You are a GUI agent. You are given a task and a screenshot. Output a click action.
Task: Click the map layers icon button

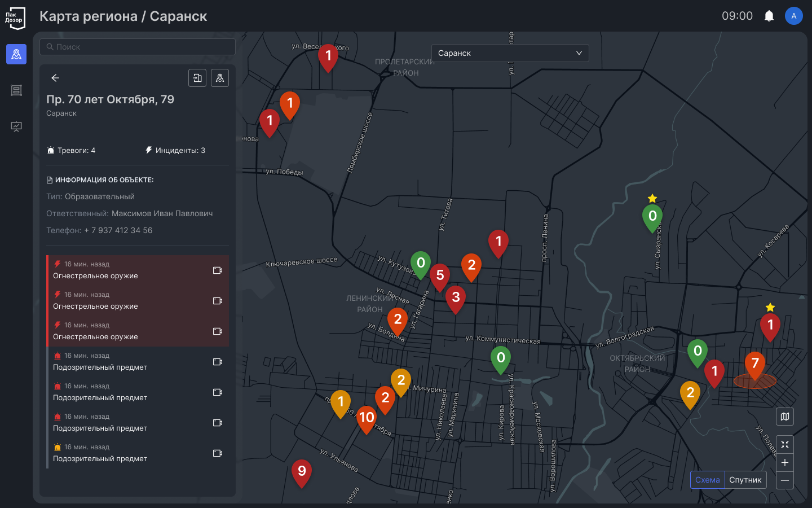click(x=785, y=417)
